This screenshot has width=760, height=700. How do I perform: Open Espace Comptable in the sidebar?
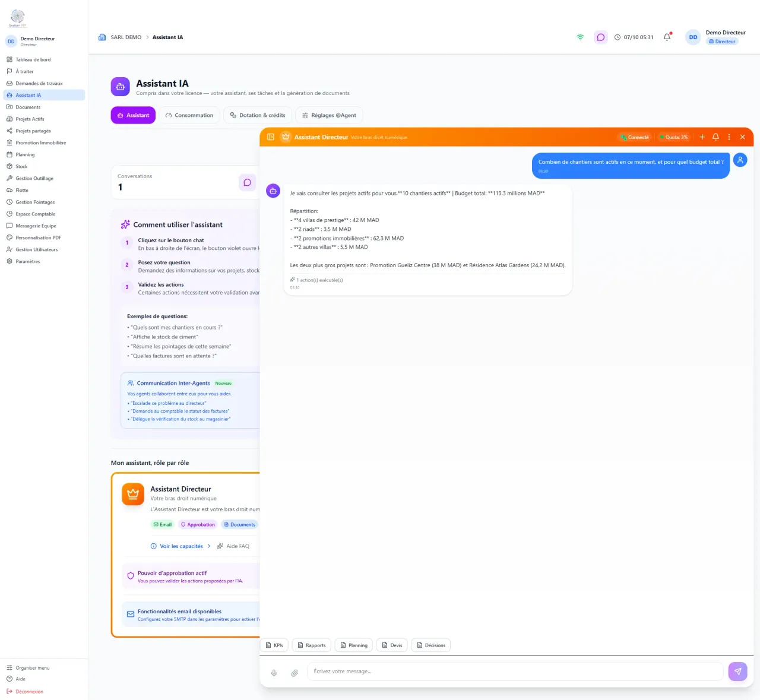(44, 214)
